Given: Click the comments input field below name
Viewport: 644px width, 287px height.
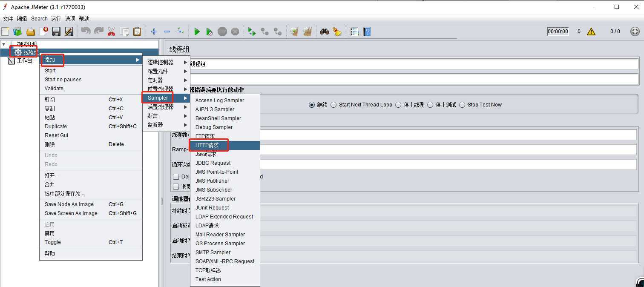Looking at the screenshot, I should tap(414, 79).
